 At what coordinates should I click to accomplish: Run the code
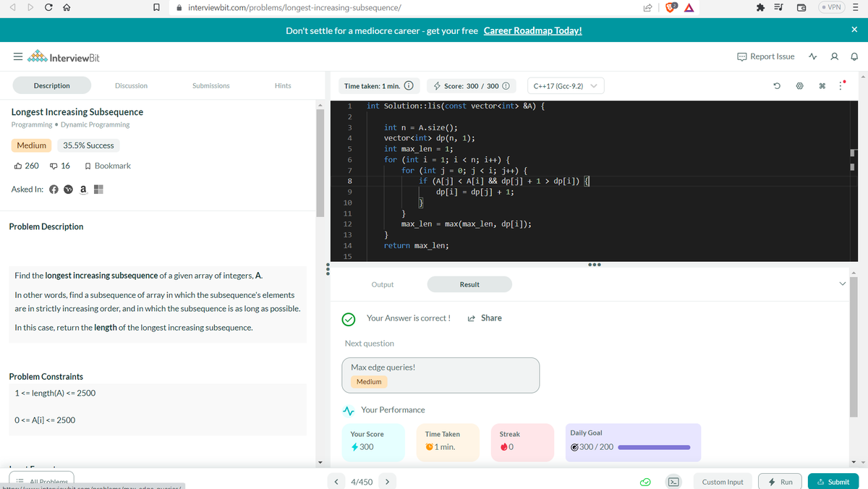tap(780, 482)
